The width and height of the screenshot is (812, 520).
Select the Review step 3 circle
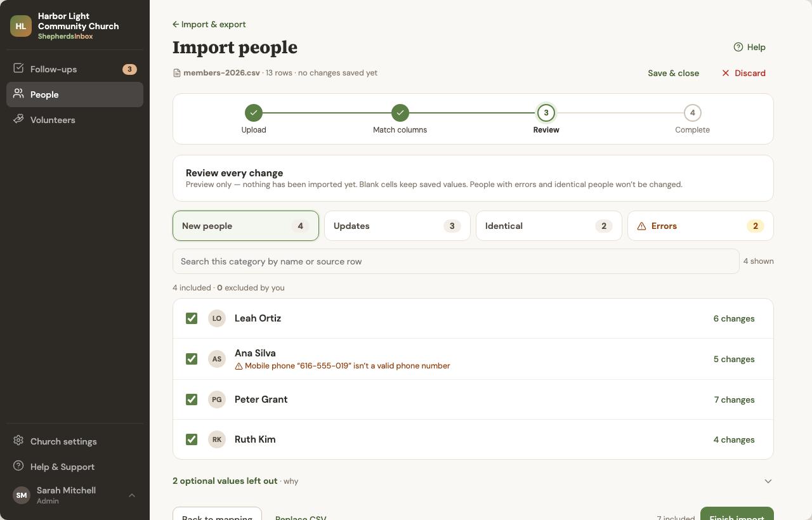(546, 113)
